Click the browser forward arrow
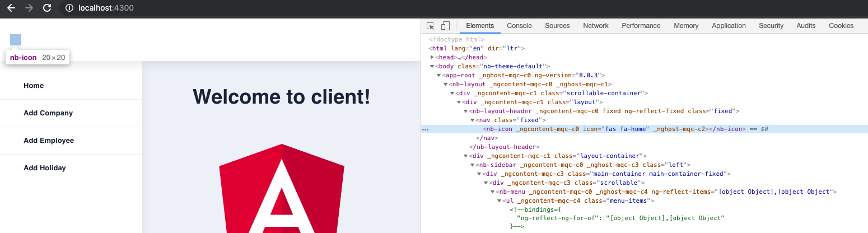This screenshot has width=868, height=233. click(x=29, y=8)
